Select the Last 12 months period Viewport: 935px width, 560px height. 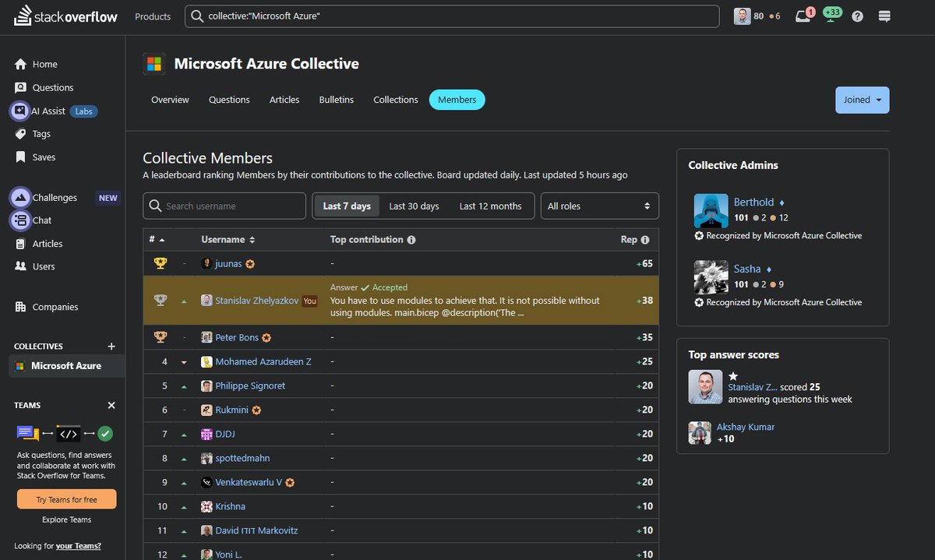[490, 206]
